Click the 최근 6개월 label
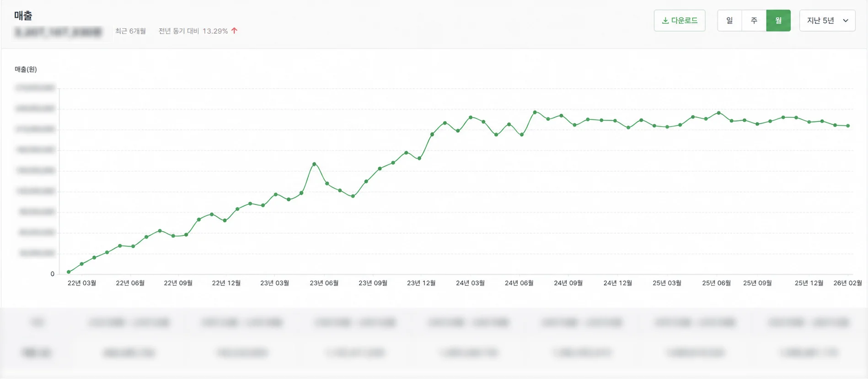This screenshot has width=868, height=379. point(130,31)
